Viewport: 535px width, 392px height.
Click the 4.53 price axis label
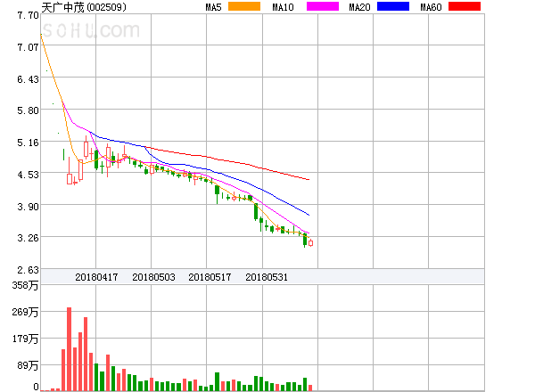[x=28, y=175]
